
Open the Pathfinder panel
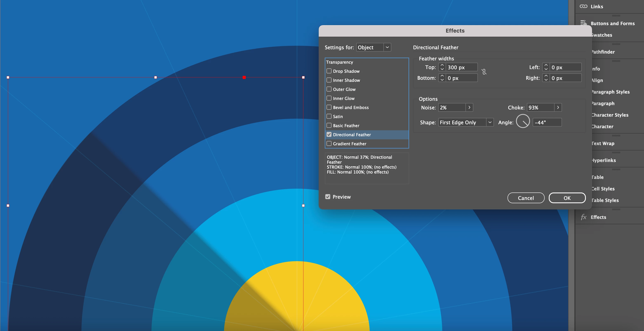point(603,52)
